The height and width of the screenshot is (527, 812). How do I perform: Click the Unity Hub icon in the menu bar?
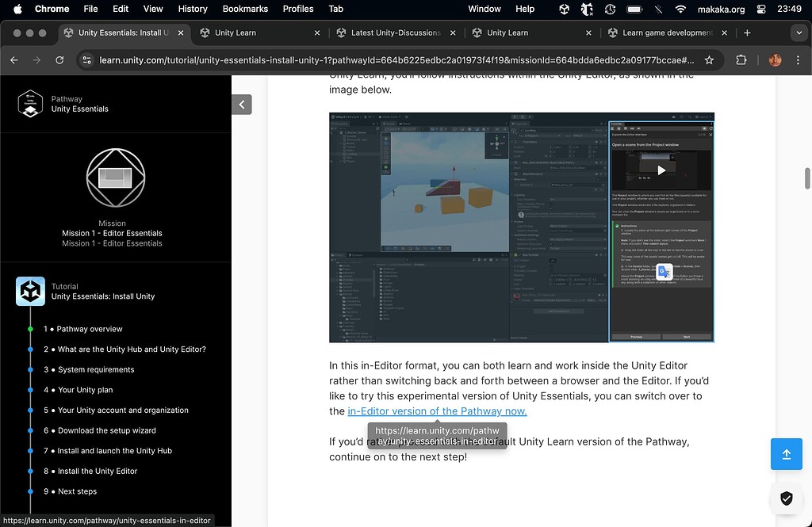564,9
